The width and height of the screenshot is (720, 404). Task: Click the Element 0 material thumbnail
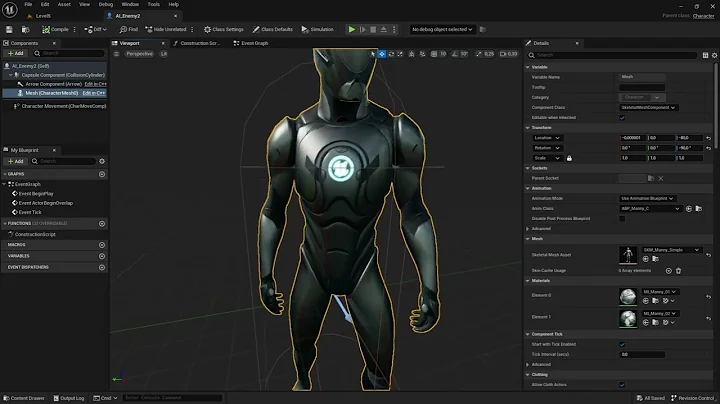pos(628,296)
